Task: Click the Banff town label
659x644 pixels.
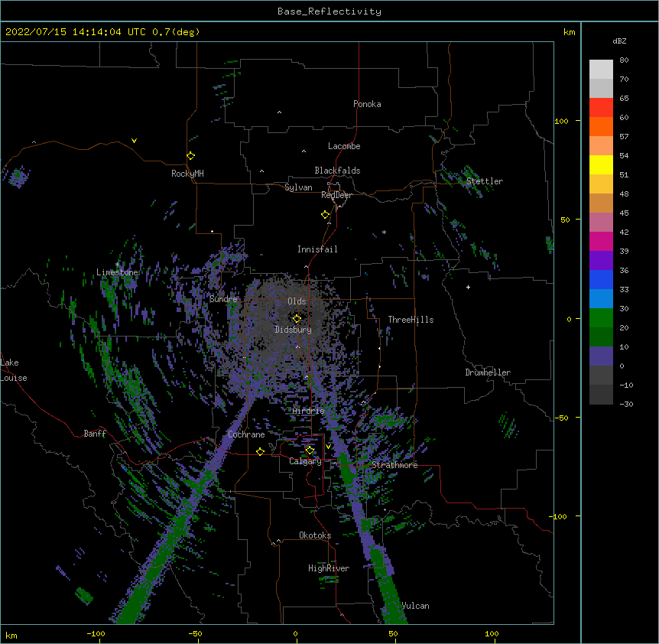Action: [95, 434]
